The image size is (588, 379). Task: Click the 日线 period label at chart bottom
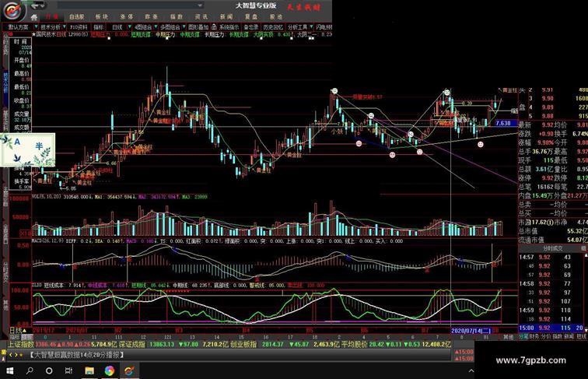pos(16,331)
